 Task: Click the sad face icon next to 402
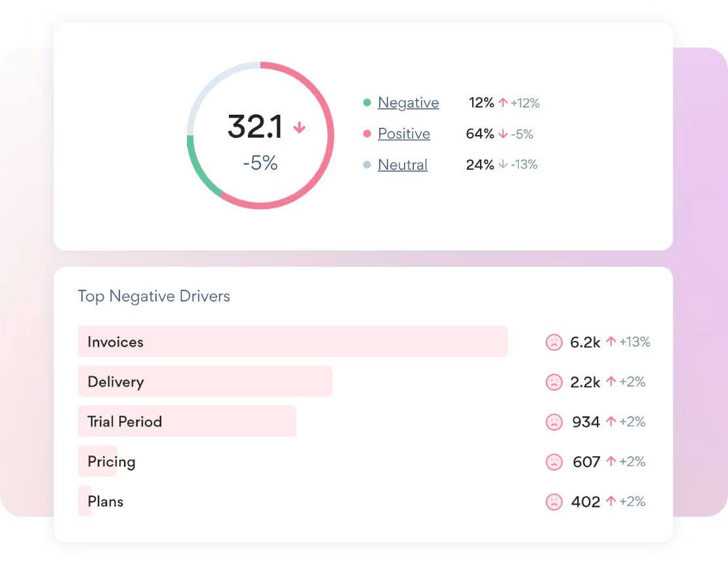tap(554, 502)
